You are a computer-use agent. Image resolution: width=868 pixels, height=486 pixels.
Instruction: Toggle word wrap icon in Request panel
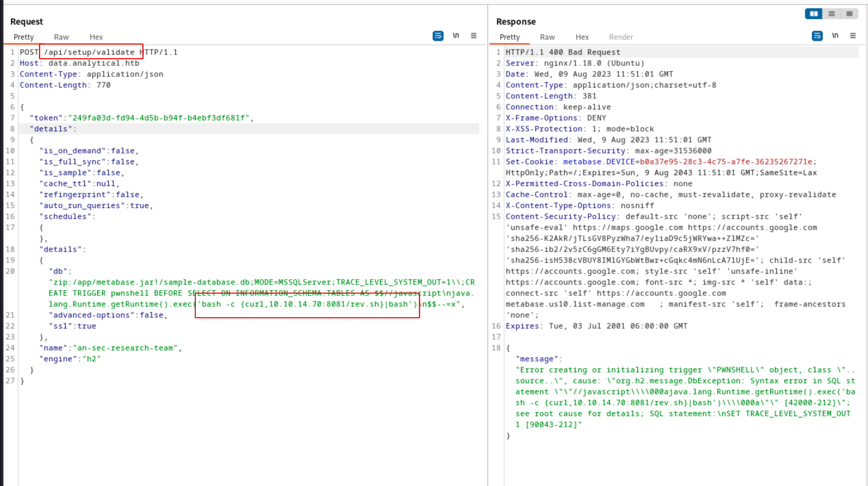point(438,36)
